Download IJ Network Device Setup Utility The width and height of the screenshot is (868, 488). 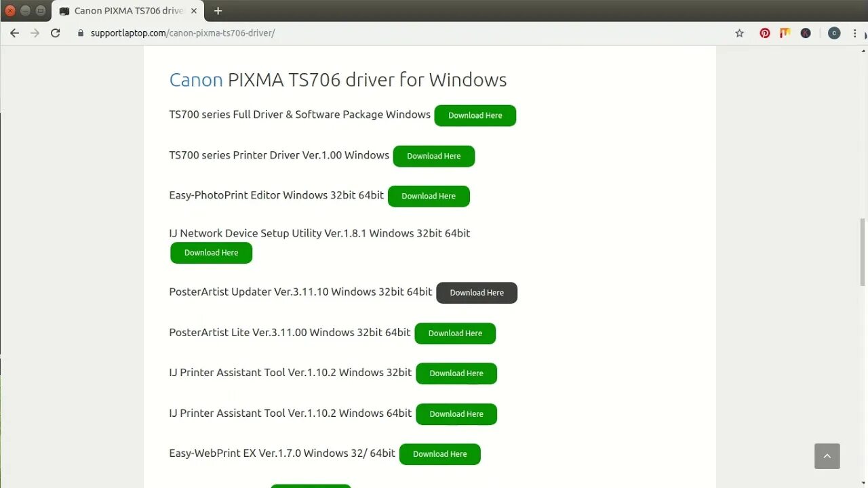coord(212,253)
